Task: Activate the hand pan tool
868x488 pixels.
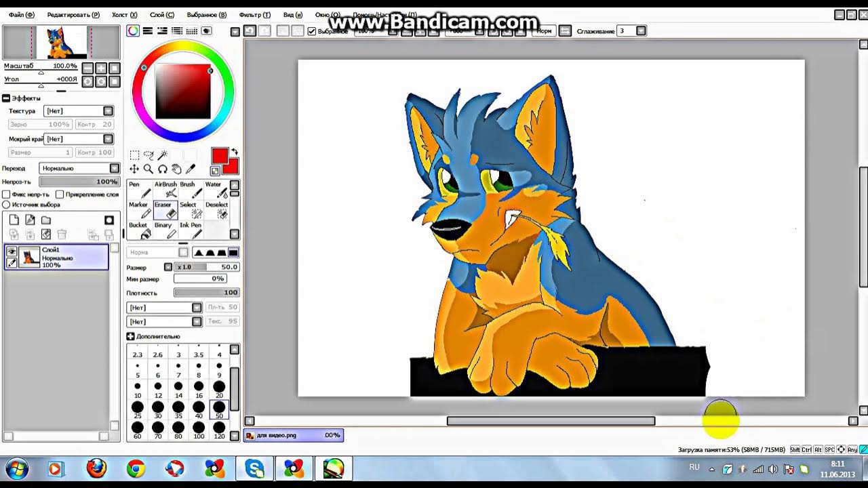Action: tap(176, 169)
